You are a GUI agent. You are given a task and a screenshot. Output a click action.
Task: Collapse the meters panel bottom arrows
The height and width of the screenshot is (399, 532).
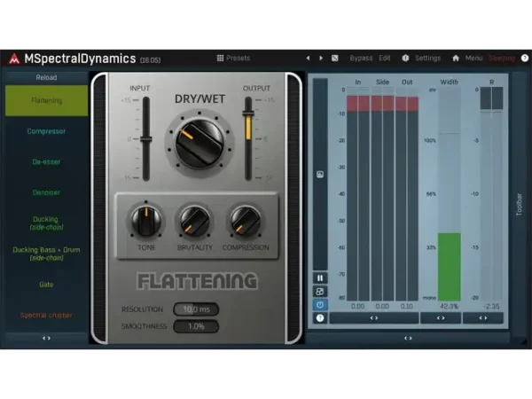408,338
